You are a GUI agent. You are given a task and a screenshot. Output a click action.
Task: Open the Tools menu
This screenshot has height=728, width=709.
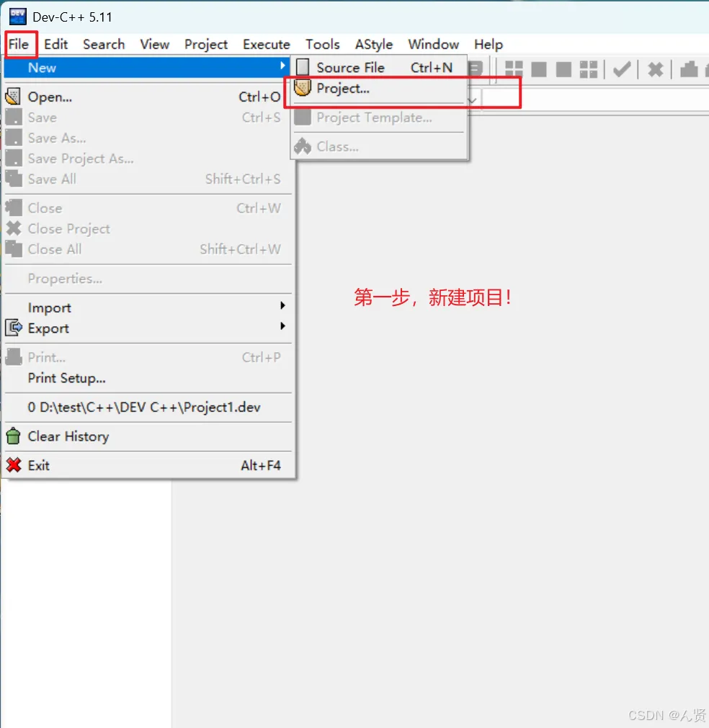coord(323,44)
